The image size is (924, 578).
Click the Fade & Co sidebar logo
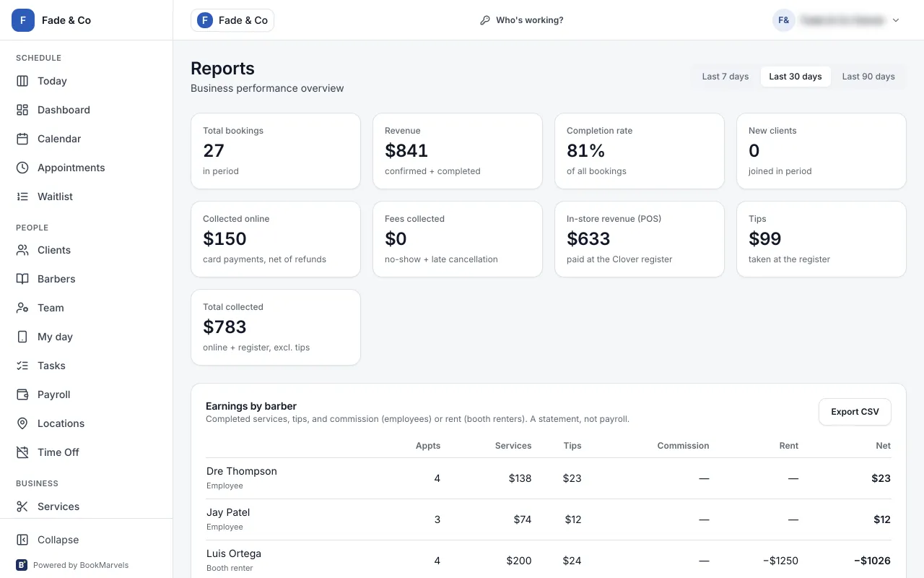(x=23, y=20)
